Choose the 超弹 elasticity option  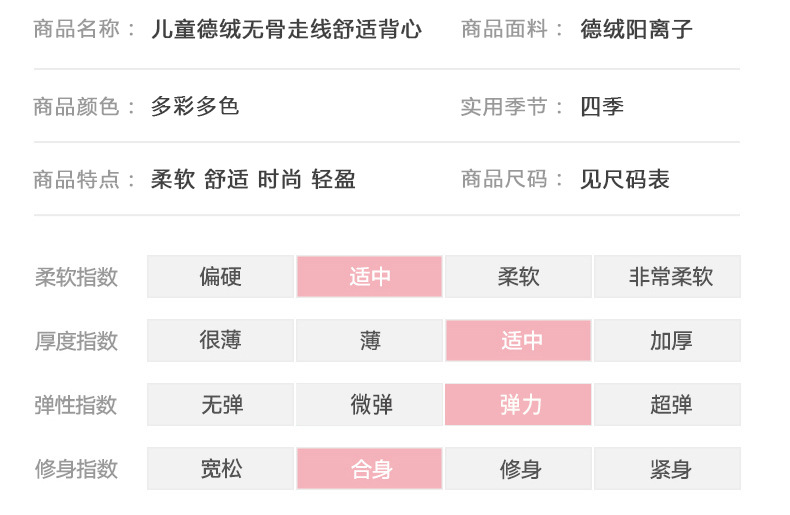tap(667, 405)
